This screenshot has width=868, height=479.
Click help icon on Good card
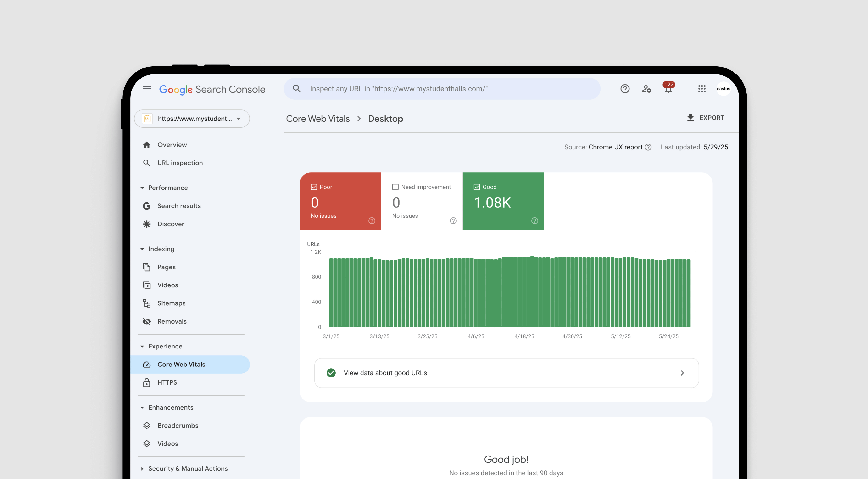coord(535,221)
